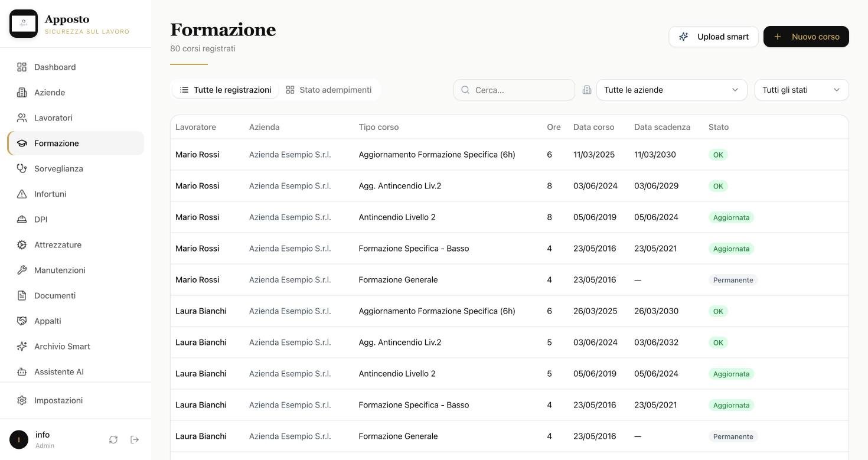Click the Sorveglianza stethoscope icon
The width and height of the screenshot is (868, 460).
[22, 169]
